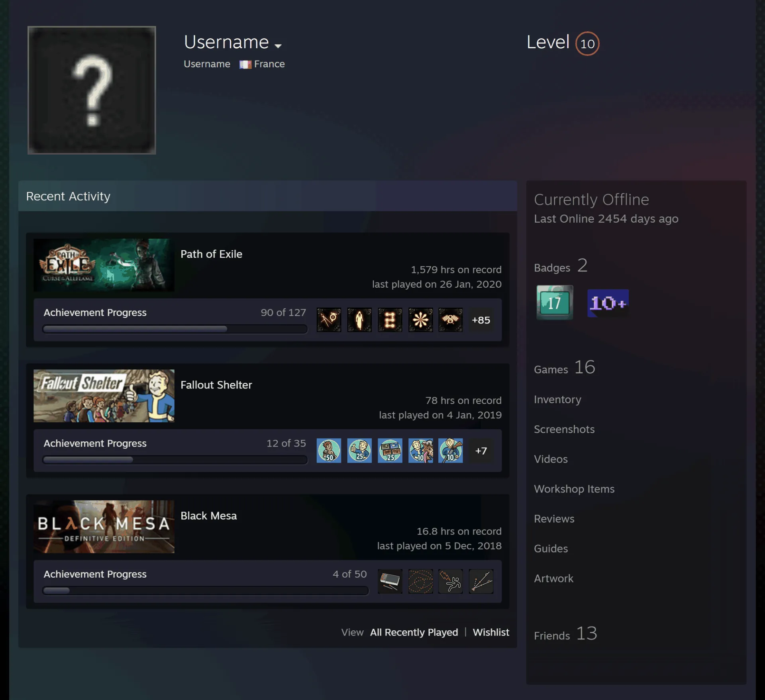Open the Workshop Items link
The width and height of the screenshot is (765, 700).
[574, 489]
